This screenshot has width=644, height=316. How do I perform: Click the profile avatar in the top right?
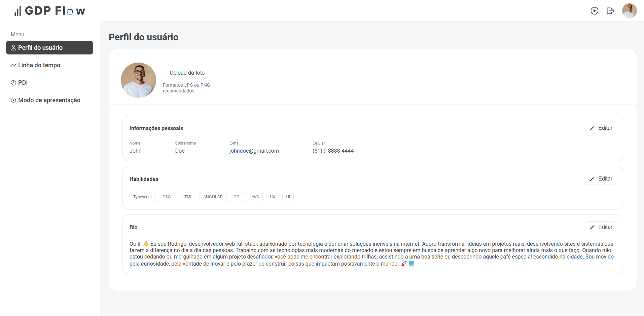pos(630,11)
